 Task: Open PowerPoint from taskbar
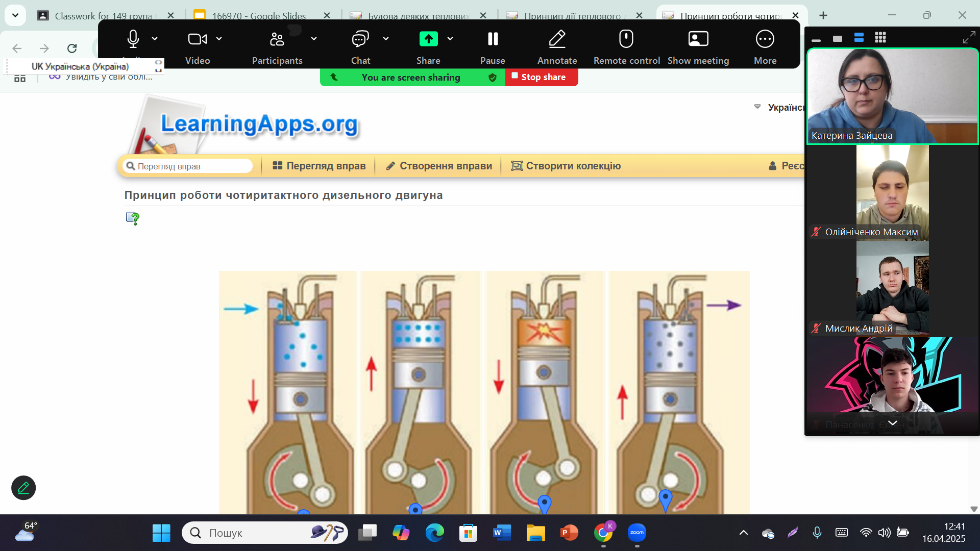(569, 533)
